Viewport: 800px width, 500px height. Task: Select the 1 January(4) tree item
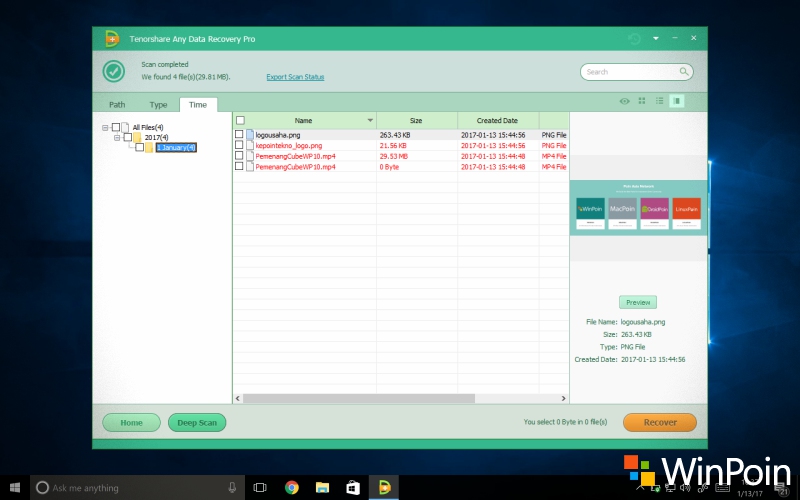tap(176, 147)
